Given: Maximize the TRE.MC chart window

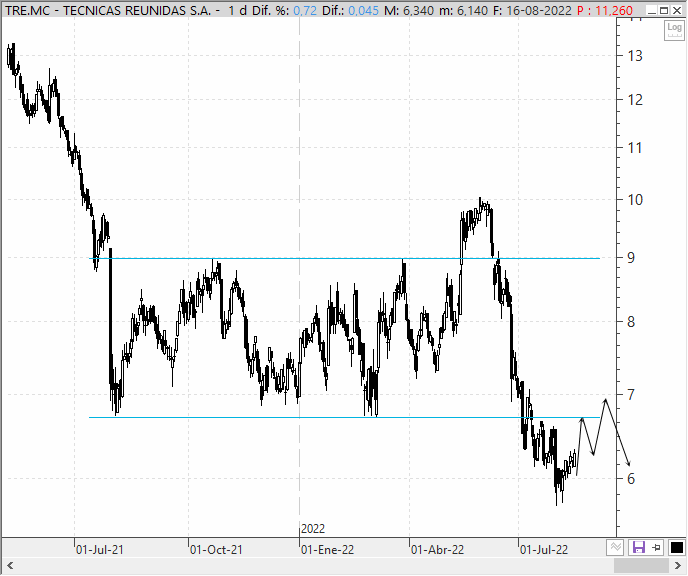Looking at the screenshot, I should 664,11.
